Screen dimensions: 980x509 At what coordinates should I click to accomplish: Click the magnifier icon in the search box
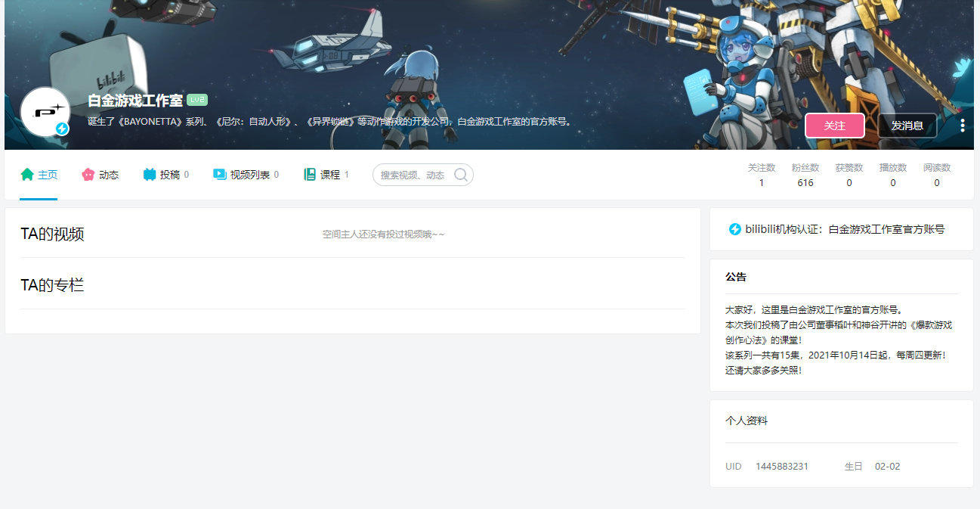pos(460,175)
